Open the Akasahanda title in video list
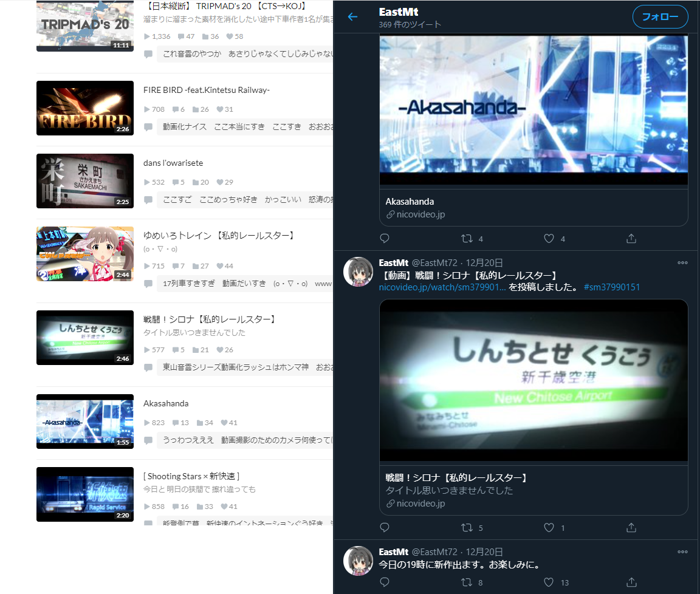This screenshot has height=594, width=700. [x=166, y=403]
